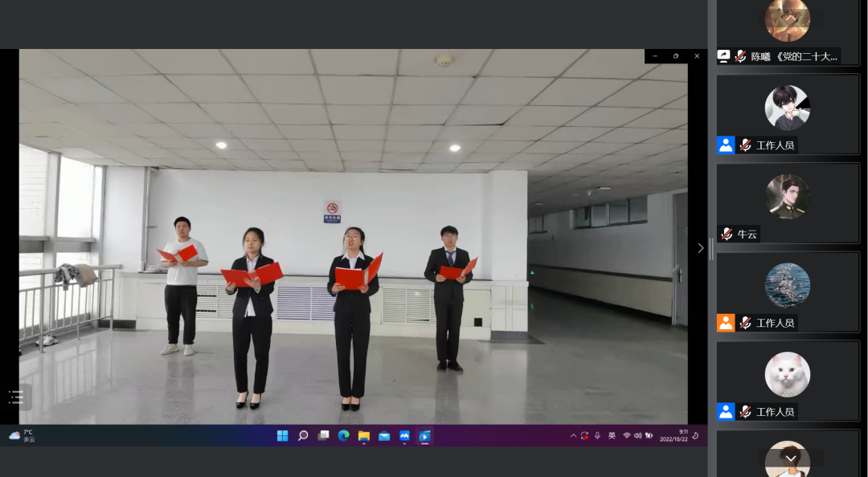Expand hidden system tray icons
This screenshot has width=868, height=477.
pyautogui.click(x=573, y=436)
